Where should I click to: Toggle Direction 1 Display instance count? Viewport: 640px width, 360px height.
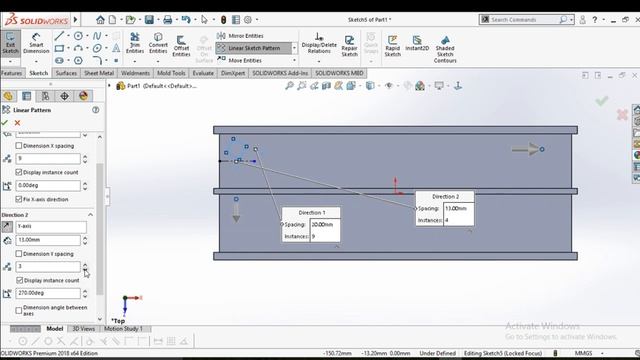[19, 172]
